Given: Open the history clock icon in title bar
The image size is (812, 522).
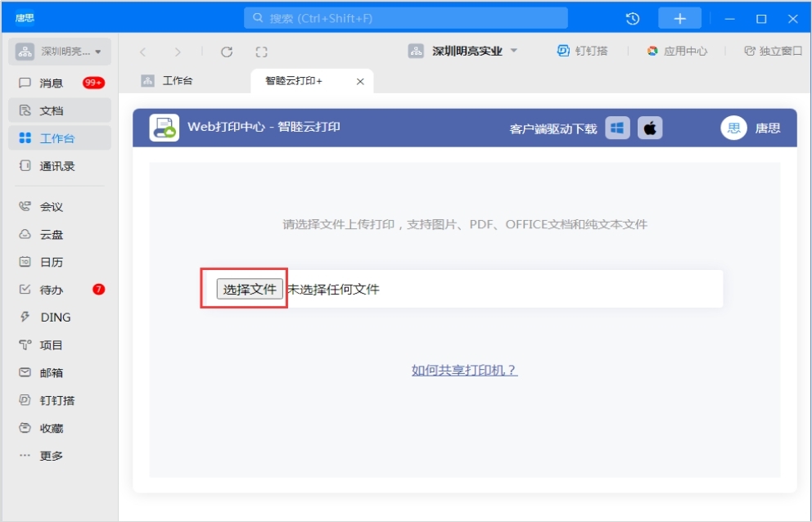Looking at the screenshot, I should (632, 19).
